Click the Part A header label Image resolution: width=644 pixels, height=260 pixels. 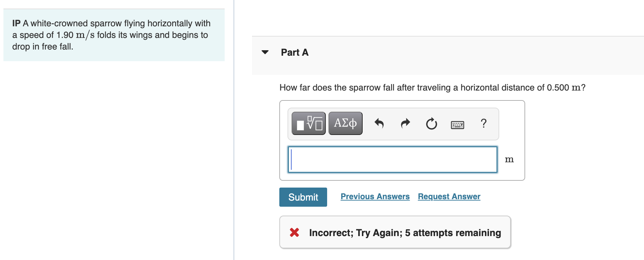tap(294, 52)
